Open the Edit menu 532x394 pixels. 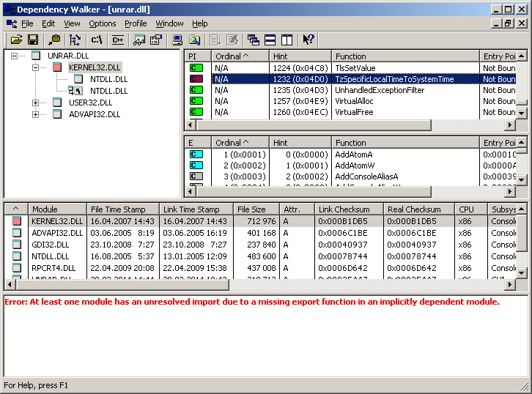[48, 23]
